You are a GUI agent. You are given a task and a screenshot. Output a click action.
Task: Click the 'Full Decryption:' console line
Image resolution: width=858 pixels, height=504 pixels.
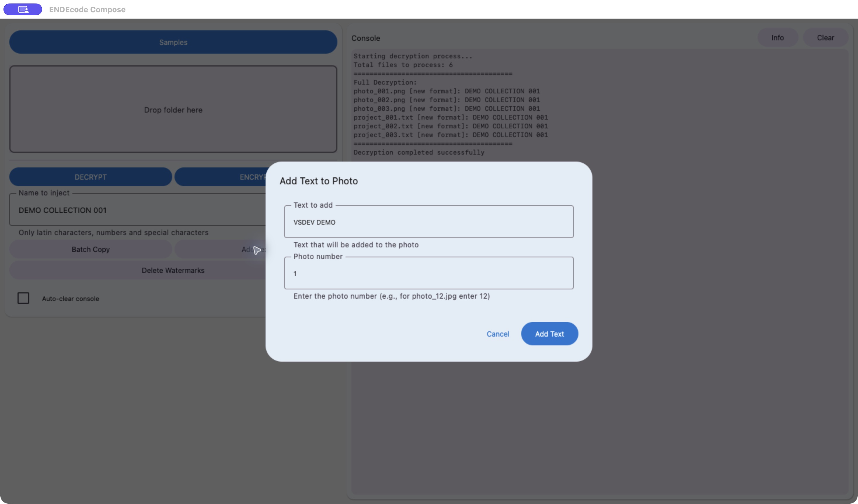tap(385, 82)
